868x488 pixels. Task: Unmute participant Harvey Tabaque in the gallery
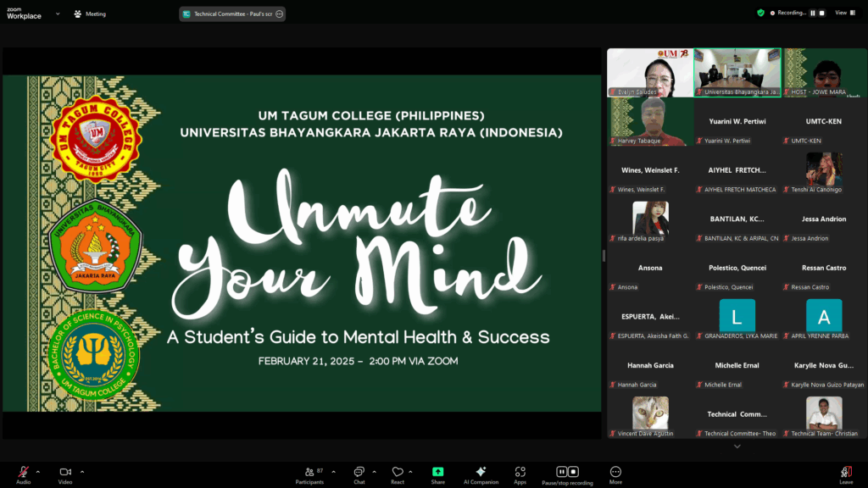(614, 141)
